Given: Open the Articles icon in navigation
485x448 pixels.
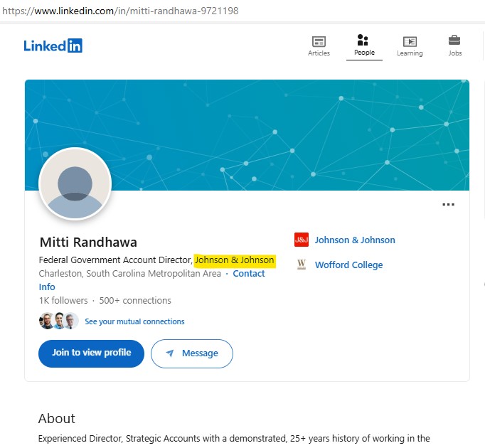Looking at the screenshot, I should pos(319,41).
